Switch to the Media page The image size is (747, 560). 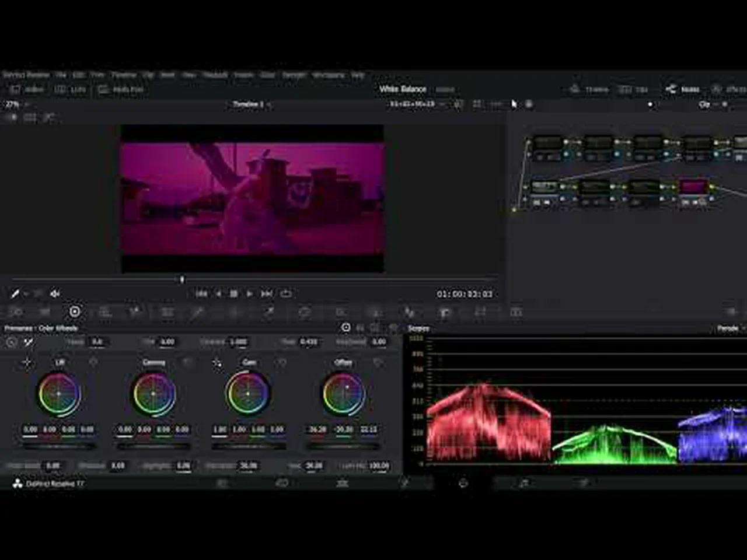221,484
